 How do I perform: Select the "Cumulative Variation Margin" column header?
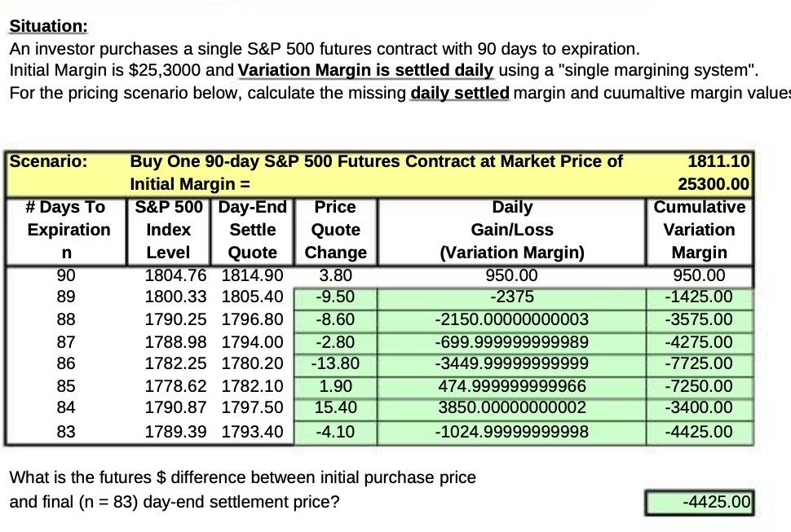point(699,230)
